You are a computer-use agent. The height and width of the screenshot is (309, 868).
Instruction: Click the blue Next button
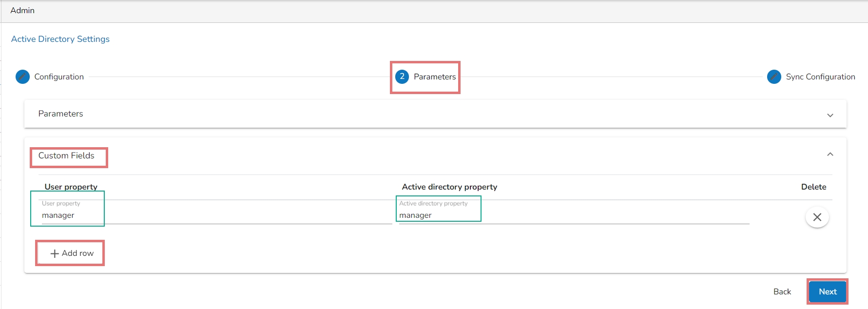click(x=828, y=291)
